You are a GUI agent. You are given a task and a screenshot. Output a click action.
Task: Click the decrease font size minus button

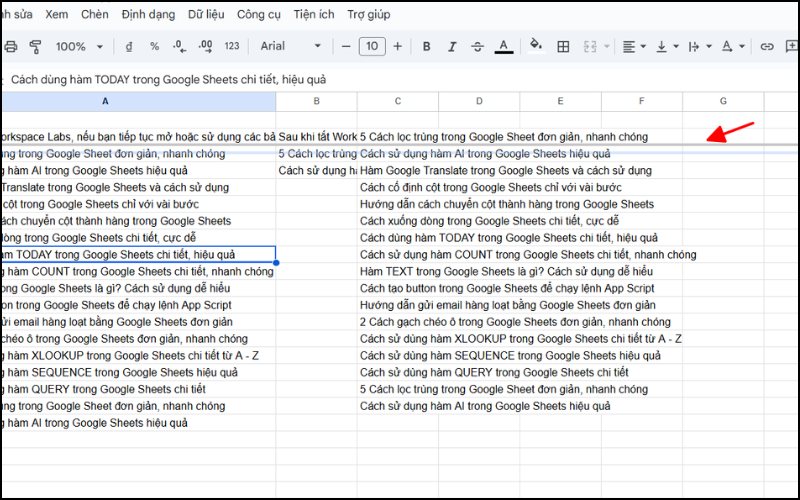[x=346, y=46]
